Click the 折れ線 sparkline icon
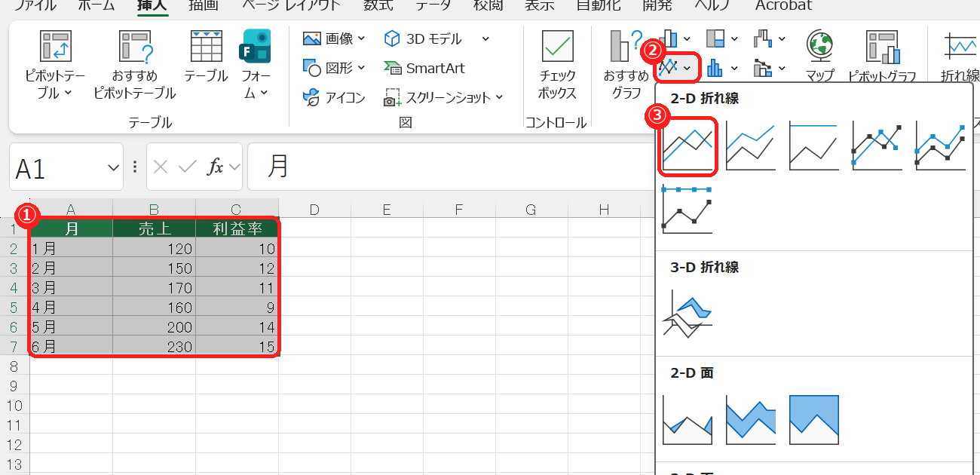980x475 pixels. tap(961, 47)
